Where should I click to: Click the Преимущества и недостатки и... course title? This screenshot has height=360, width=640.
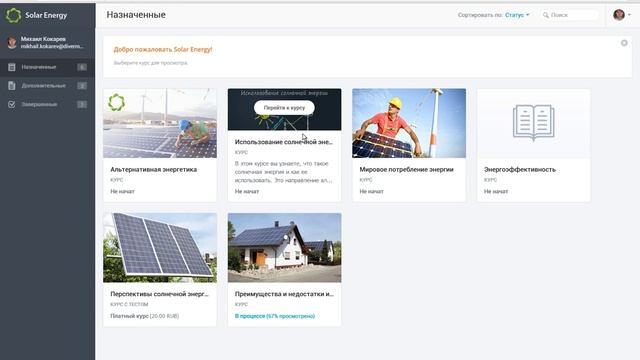pyautogui.click(x=284, y=294)
